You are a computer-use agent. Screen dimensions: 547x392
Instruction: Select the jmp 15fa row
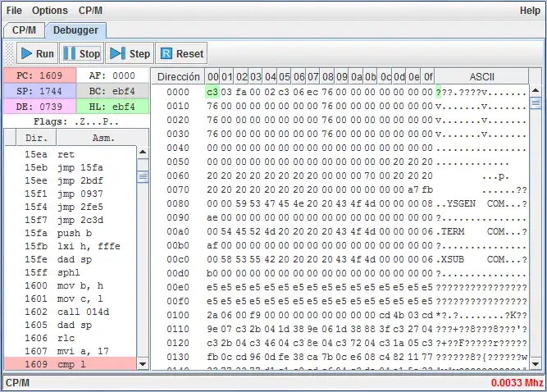[x=71, y=167]
